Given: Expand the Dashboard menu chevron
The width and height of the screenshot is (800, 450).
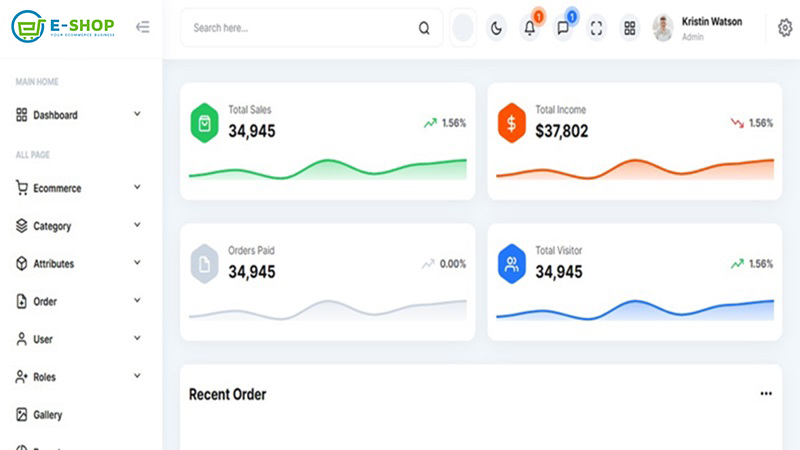Looking at the screenshot, I should tap(137, 114).
